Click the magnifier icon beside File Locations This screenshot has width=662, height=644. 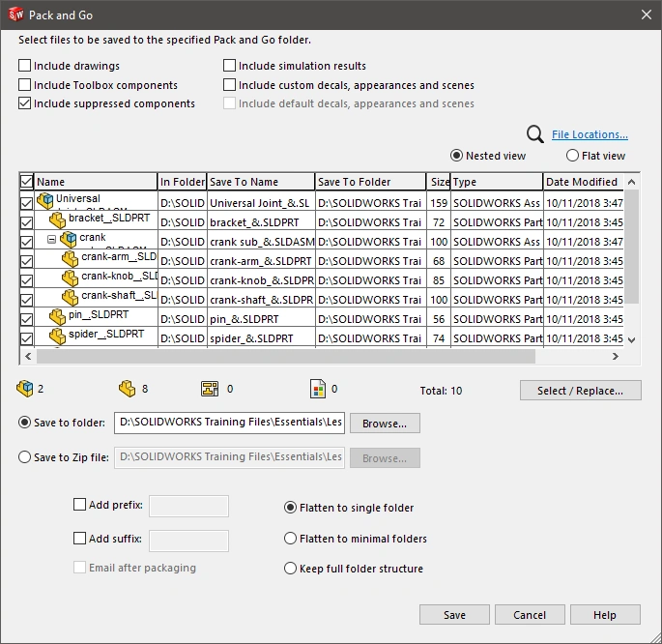(535, 134)
